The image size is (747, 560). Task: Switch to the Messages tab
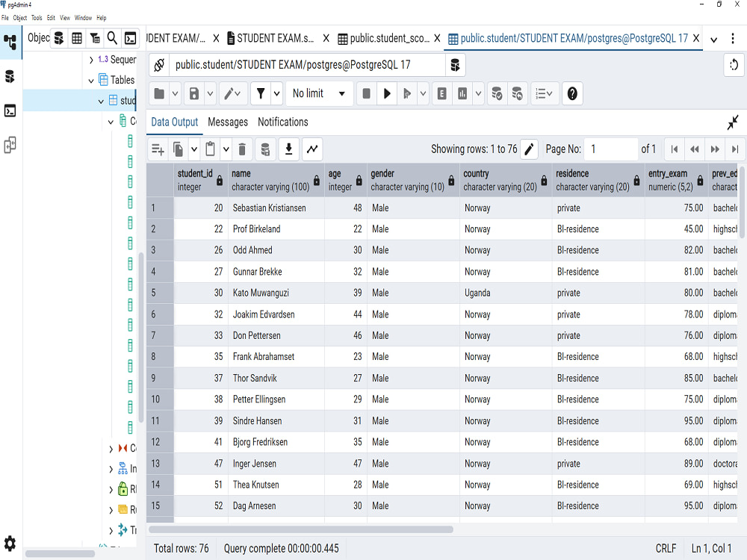click(228, 122)
